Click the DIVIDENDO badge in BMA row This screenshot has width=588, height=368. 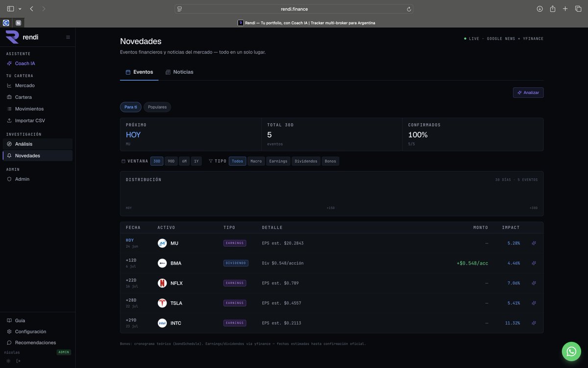pyautogui.click(x=236, y=263)
